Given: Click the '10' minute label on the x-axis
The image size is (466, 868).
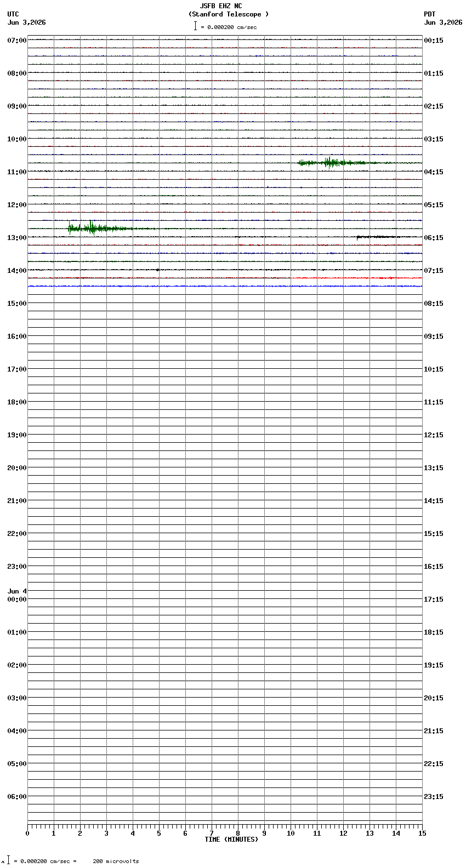Looking at the screenshot, I should (291, 833).
